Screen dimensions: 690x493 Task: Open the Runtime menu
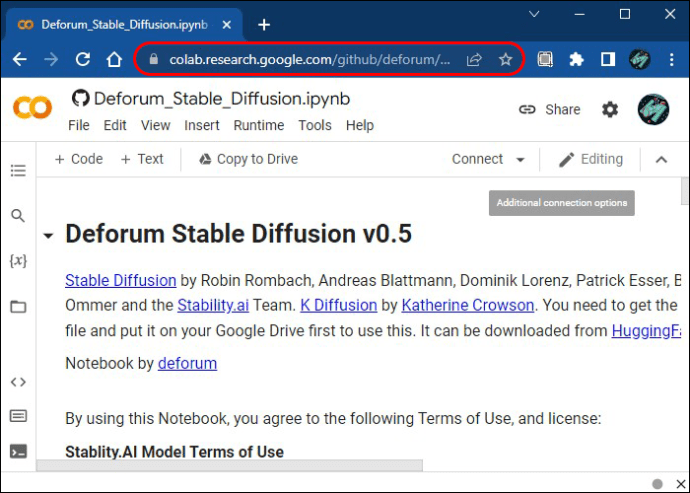(x=259, y=125)
